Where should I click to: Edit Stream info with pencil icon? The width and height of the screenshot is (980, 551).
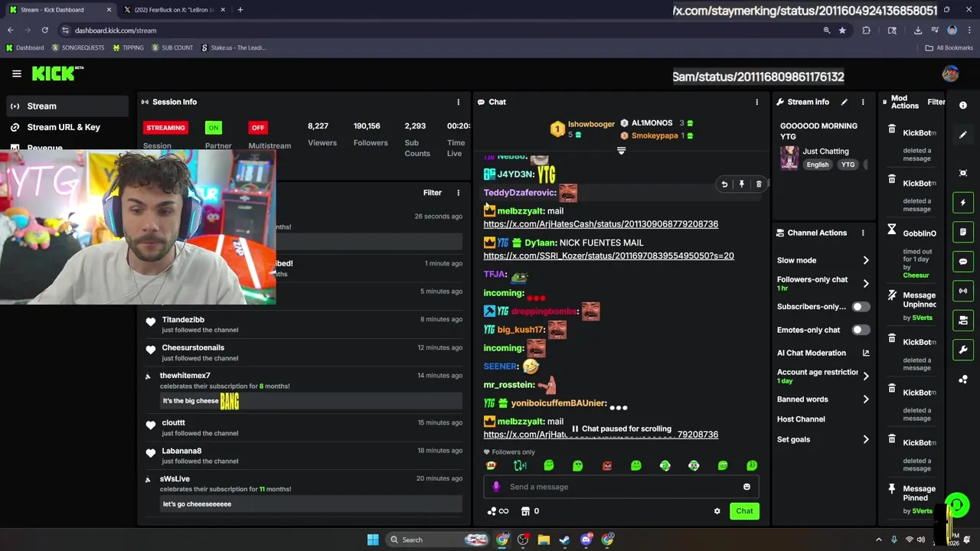point(844,102)
